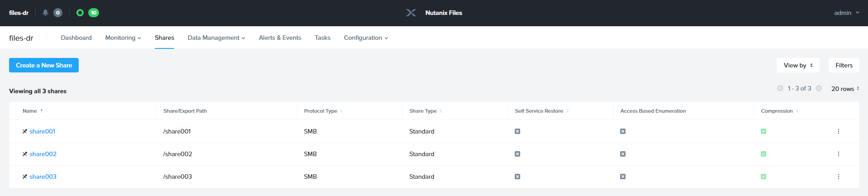868x196 pixels.
Task: Expand the Monitoring menu
Action: pos(123,38)
